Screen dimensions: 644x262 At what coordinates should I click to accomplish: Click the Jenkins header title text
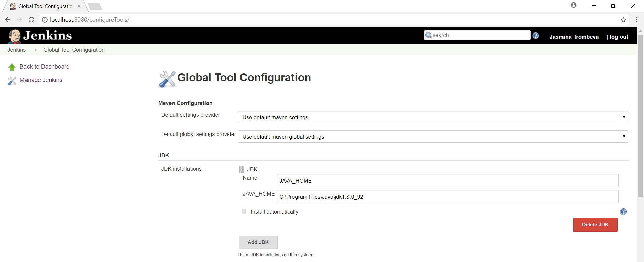48,36
